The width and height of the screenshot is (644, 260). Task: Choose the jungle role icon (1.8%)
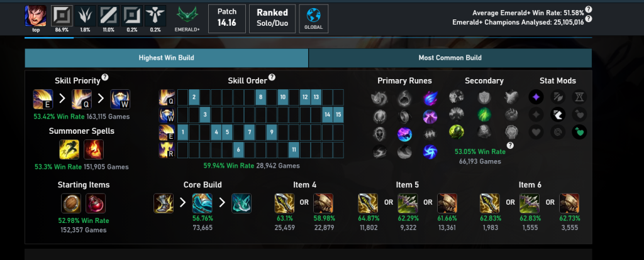pos(86,16)
